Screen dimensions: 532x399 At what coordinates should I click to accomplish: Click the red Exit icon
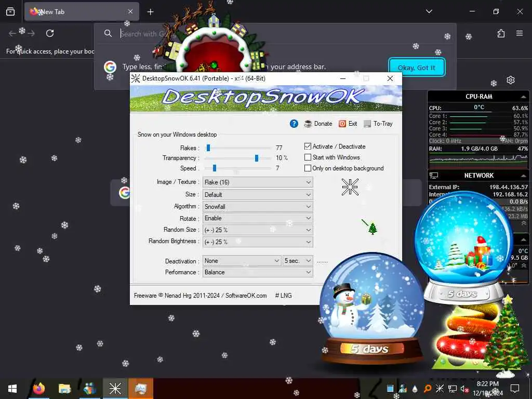pyautogui.click(x=342, y=124)
